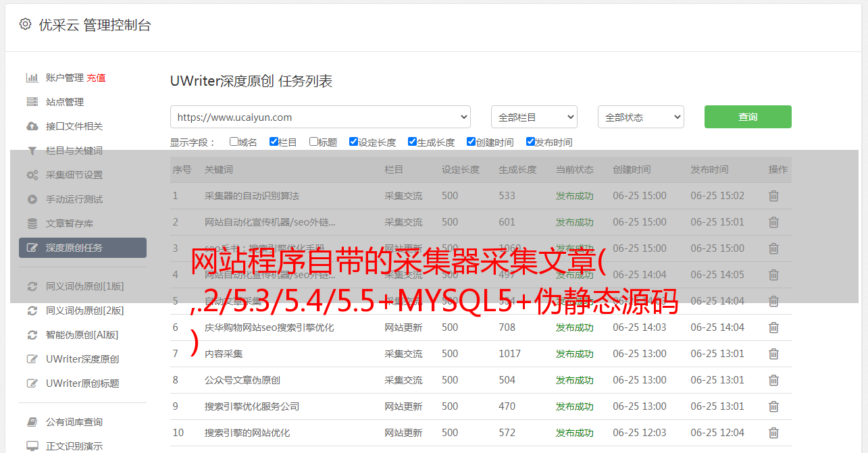Viewport: 868px width, 453px height.
Task: Click publish time 06-25 15:02
Action: pyautogui.click(x=717, y=196)
